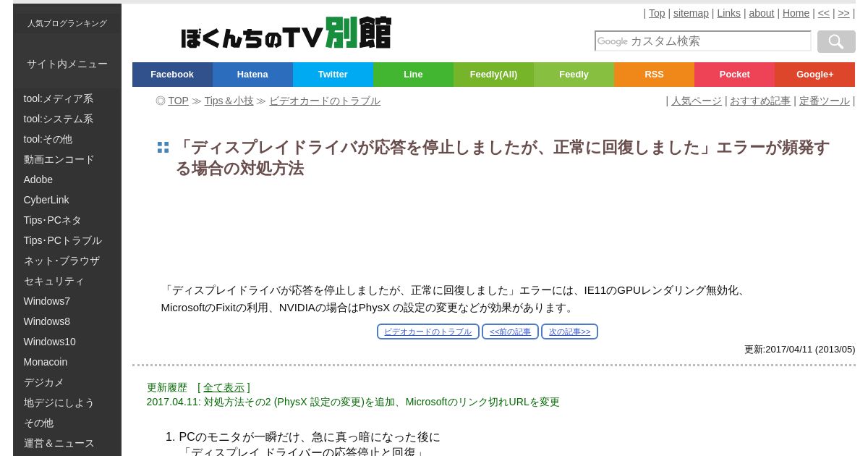Open tool:メディア系 sidebar menu item
Viewport: 868px width, 456px height.
[67, 98]
